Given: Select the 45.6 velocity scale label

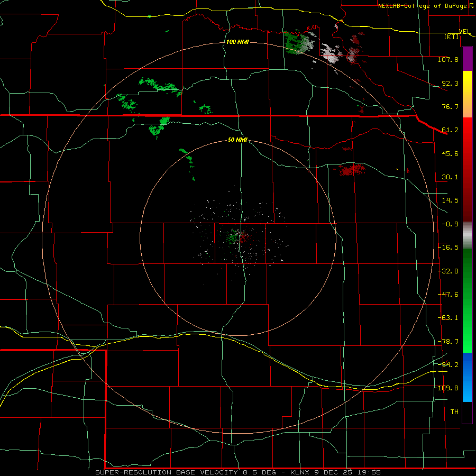Looking at the screenshot, I should (x=450, y=153).
